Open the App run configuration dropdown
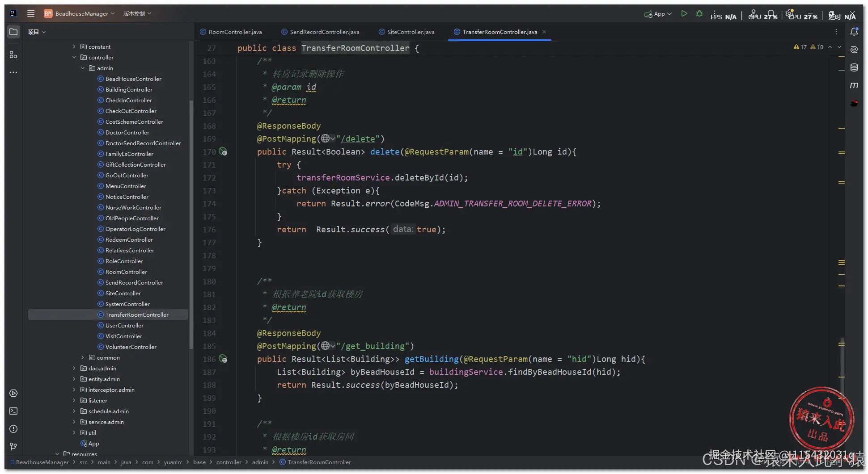This screenshot has width=868, height=474. (x=658, y=14)
